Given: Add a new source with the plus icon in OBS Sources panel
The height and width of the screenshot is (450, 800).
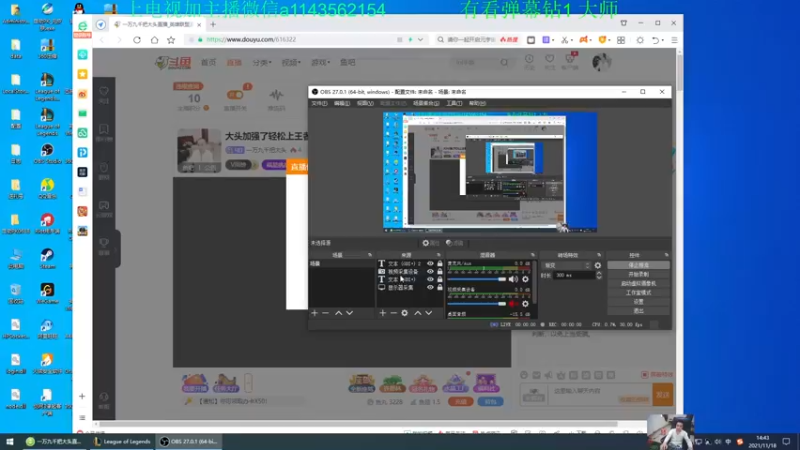Looking at the screenshot, I should click(x=383, y=313).
